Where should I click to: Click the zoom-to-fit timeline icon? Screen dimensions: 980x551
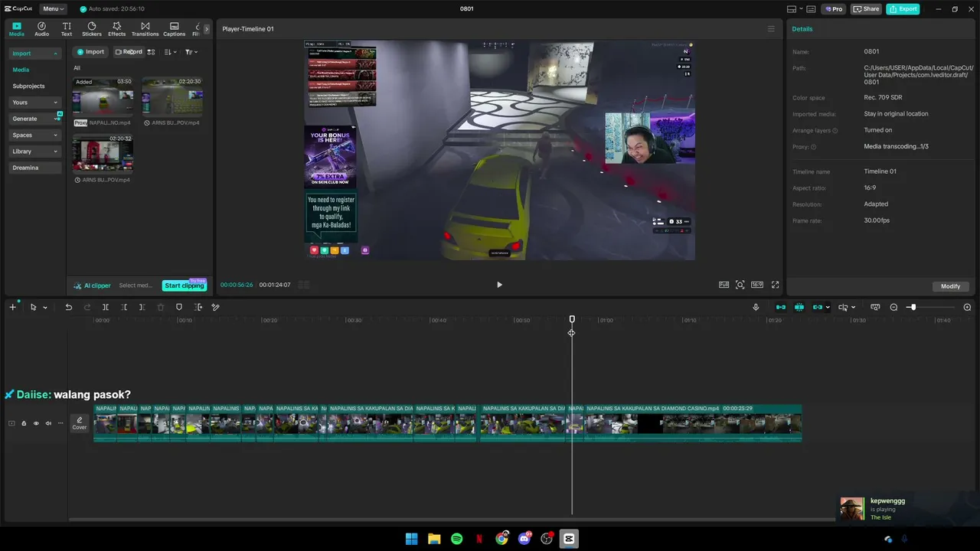point(875,307)
